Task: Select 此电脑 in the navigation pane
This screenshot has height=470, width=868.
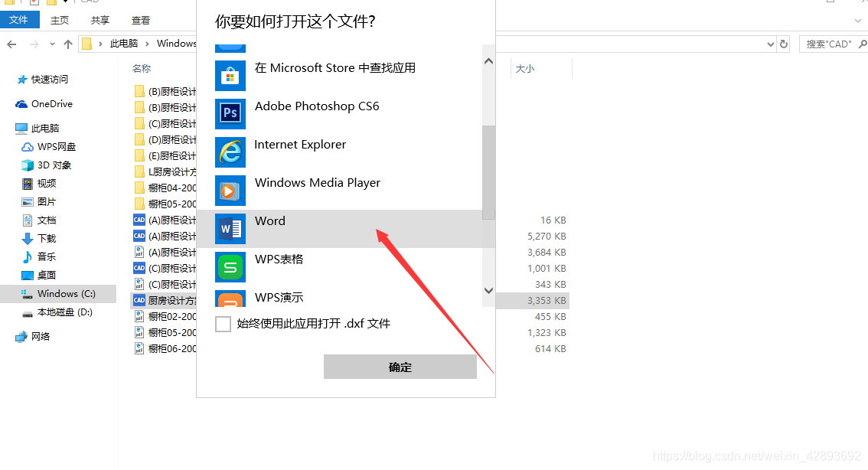Action: [37, 128]
